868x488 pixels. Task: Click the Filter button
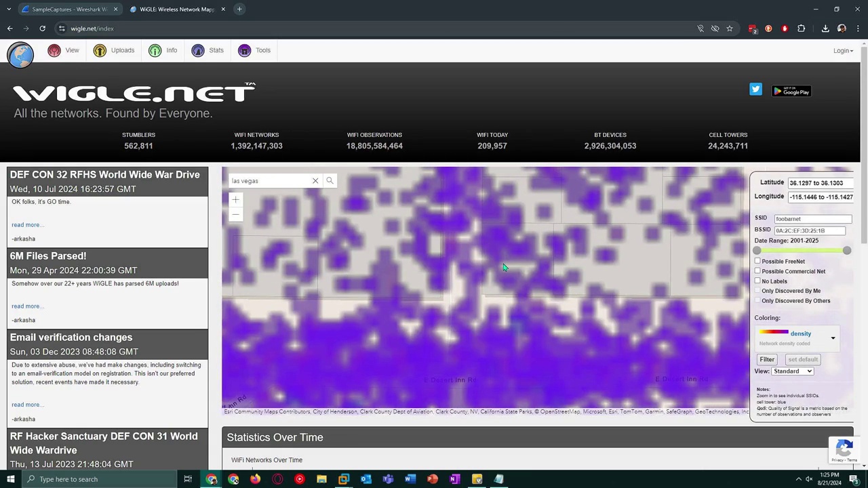tap(767, 359)
